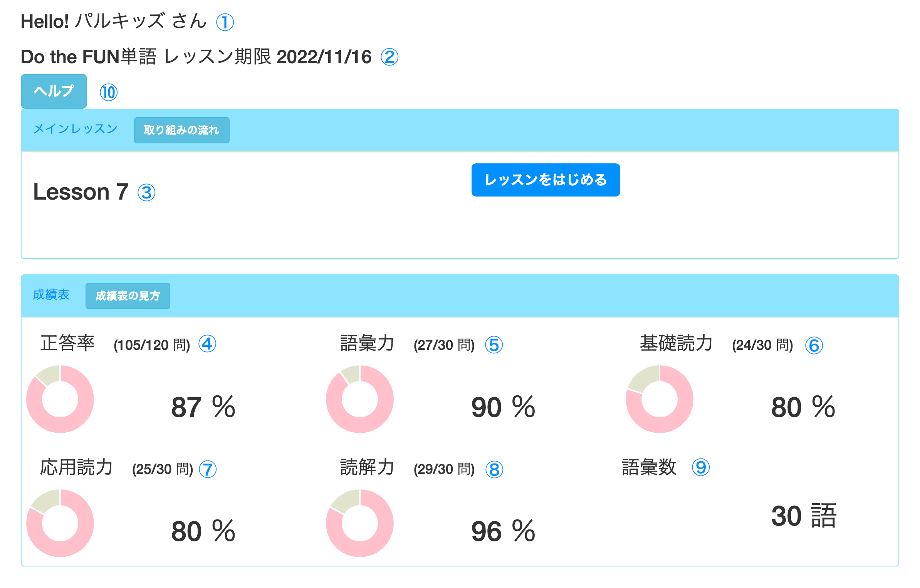Click circled number 9 next to 語彙数
The width and height of the screenshot is (920, 588).
point(701,467)
